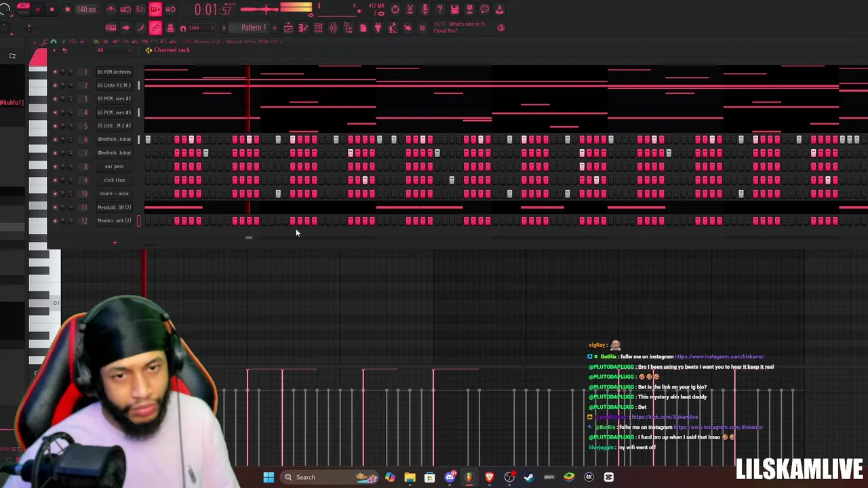Click the globe icon next to news
868x488 pixels.
pyautogui.click(x=501, y=28)
